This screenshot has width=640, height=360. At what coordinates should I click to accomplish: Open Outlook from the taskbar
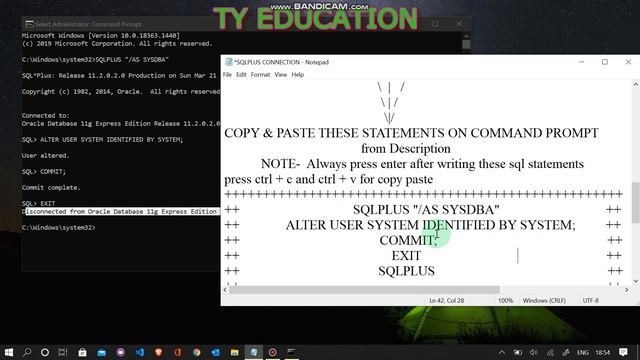(216, 352)
